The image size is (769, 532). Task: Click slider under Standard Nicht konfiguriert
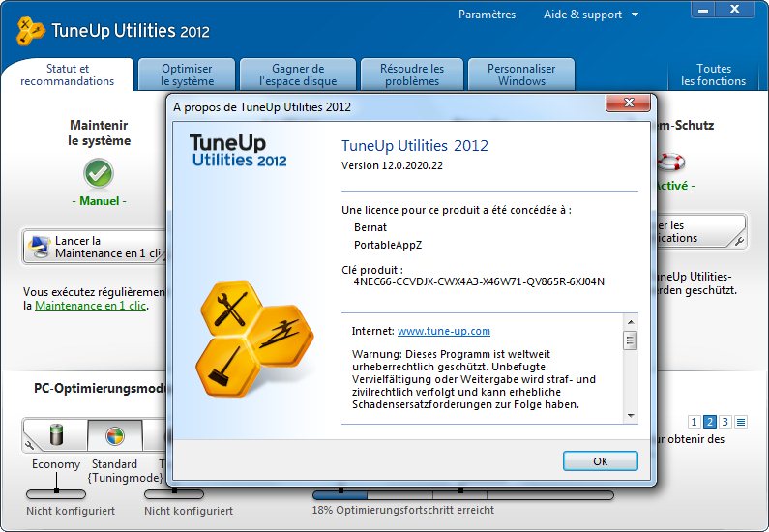pyautogui.click(x=174, y=493)
